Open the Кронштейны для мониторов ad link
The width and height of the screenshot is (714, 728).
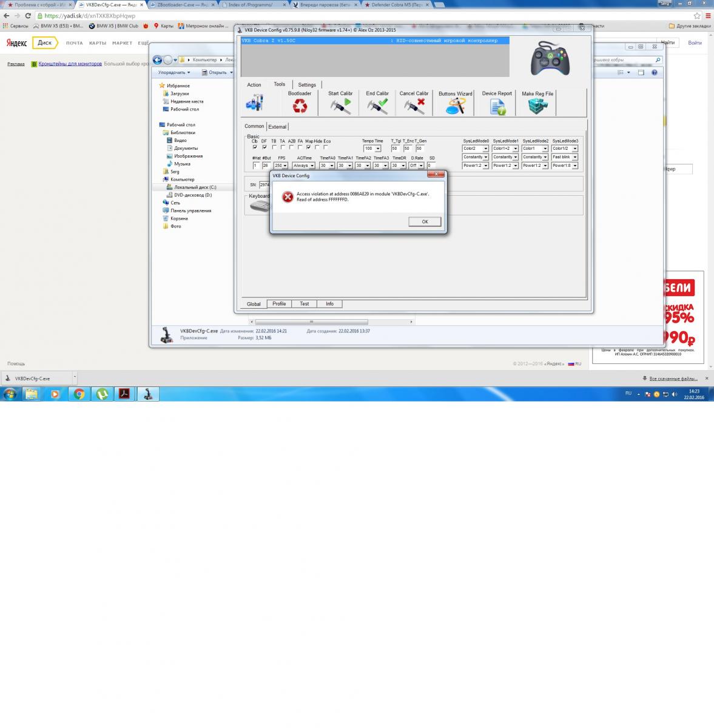click(70, 64)
